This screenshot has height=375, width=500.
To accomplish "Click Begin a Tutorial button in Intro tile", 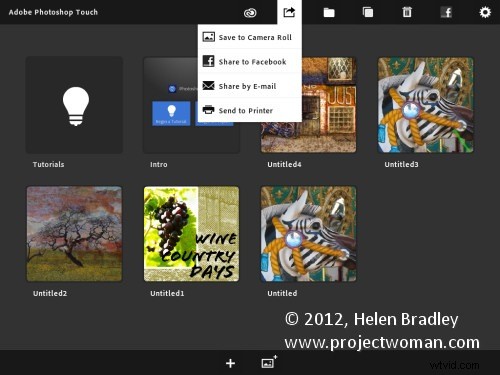I will coord(171,113).
